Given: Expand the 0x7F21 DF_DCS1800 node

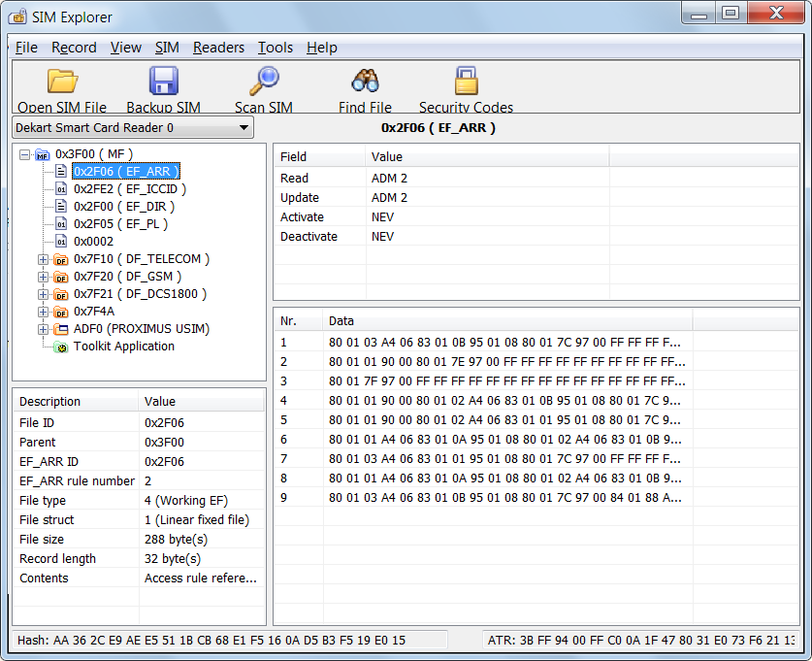Looking at the screenshot, I should [43, 294].
